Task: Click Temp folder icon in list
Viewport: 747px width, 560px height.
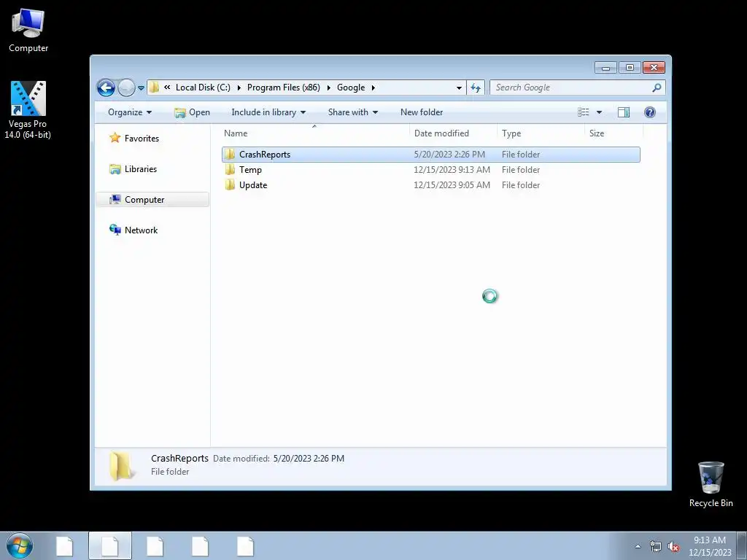Action: pos(230,169)
